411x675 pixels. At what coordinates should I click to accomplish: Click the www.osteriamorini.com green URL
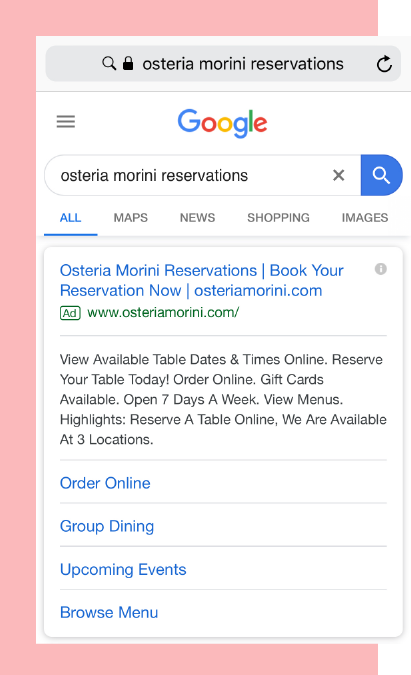[163, 312]
